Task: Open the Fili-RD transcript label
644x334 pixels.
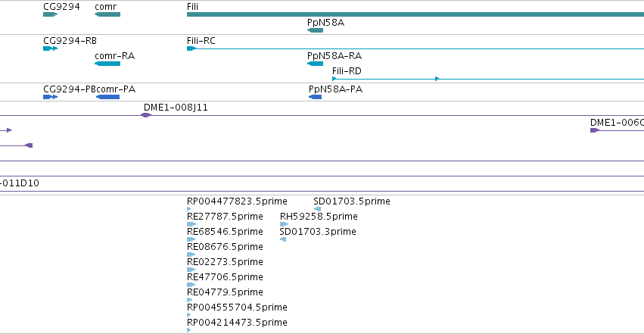Action: [x=347, y=71]
